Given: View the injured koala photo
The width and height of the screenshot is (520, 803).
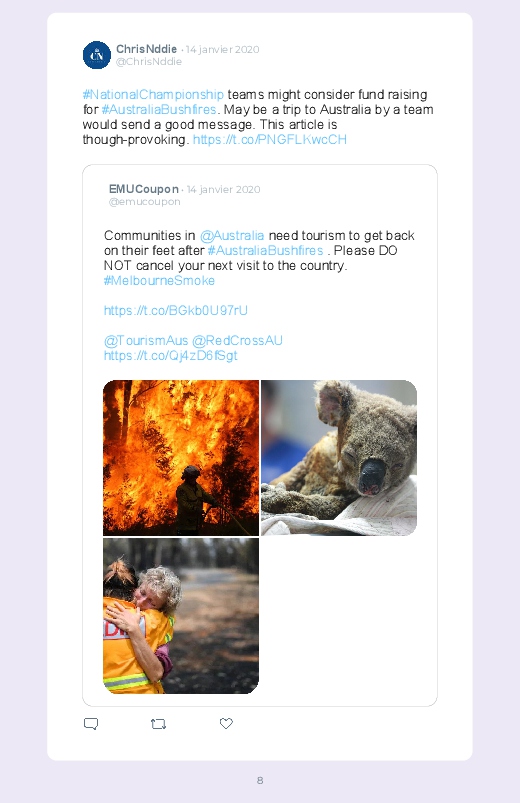Looking at the screenshot, I should tap(339, 458).
